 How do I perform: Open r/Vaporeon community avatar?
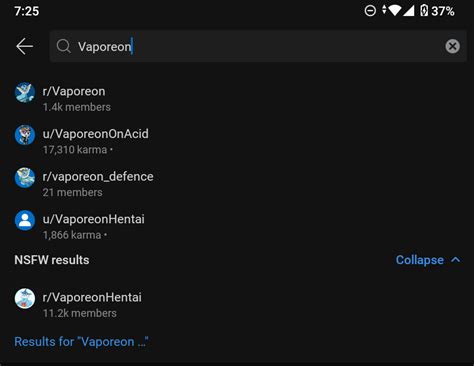25,92
